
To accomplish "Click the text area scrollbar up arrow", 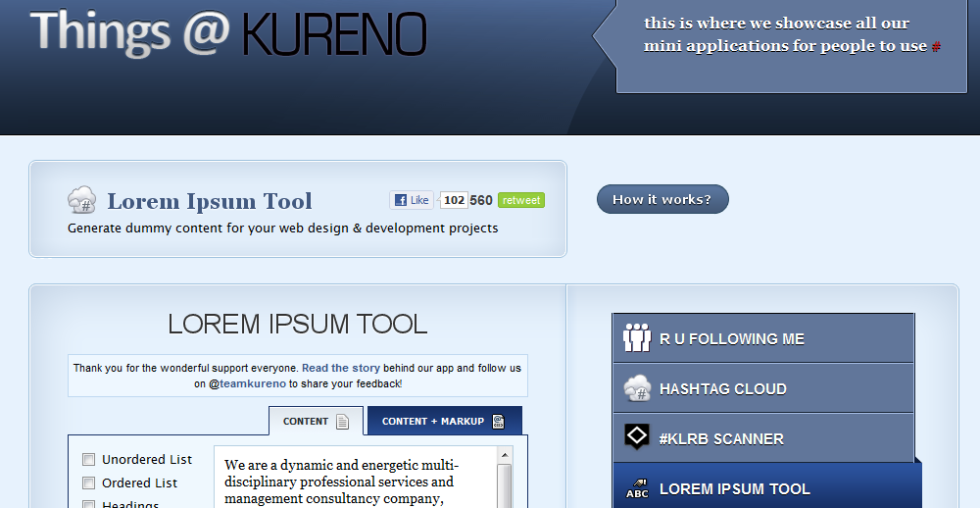I will tap(505, 455).
